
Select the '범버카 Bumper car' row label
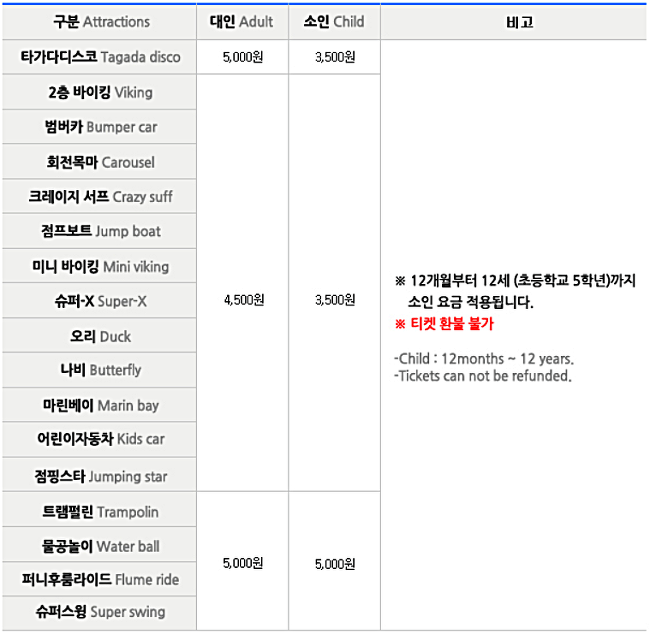101,127
